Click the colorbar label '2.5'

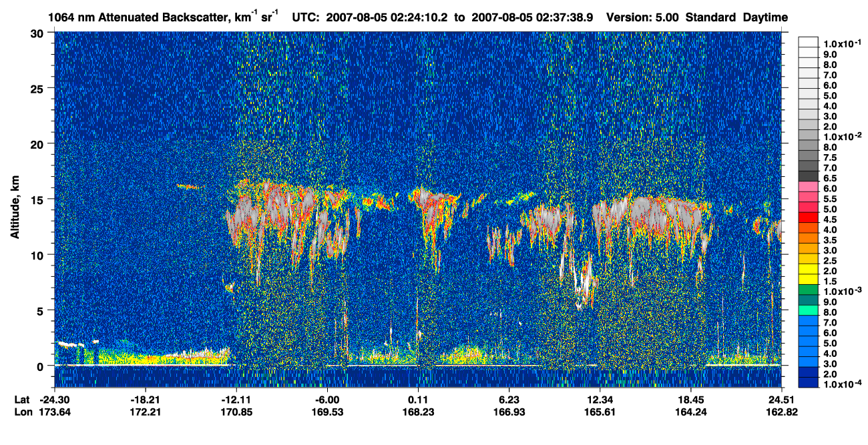830,262
